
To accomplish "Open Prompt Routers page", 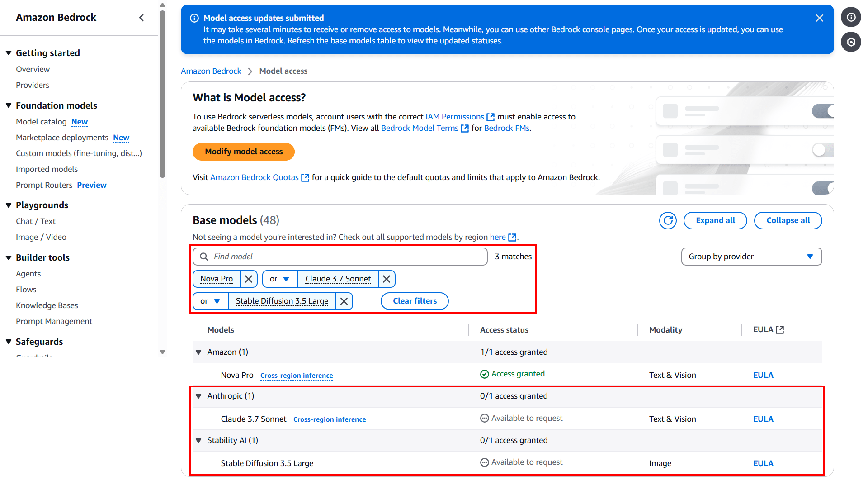I will pos(44,185).
